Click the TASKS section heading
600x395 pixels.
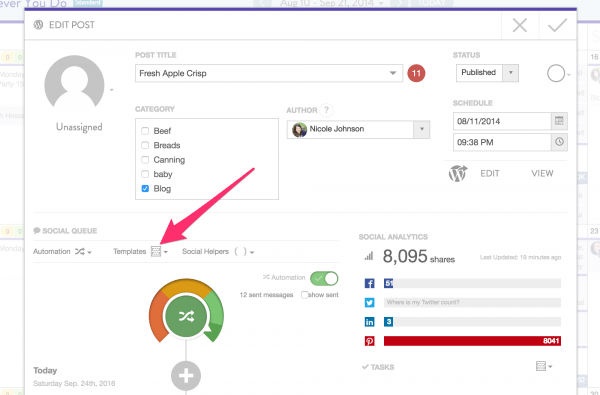point(378,367)
